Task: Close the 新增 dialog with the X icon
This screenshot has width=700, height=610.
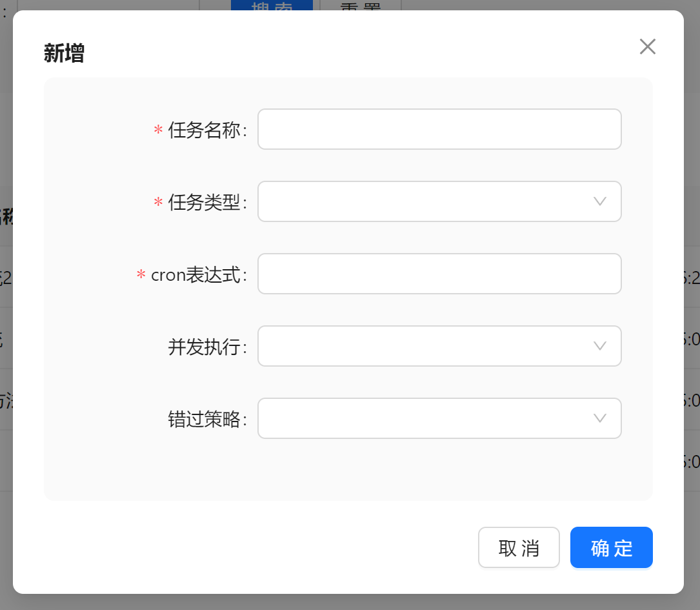Action: click(x=647, y=46)
